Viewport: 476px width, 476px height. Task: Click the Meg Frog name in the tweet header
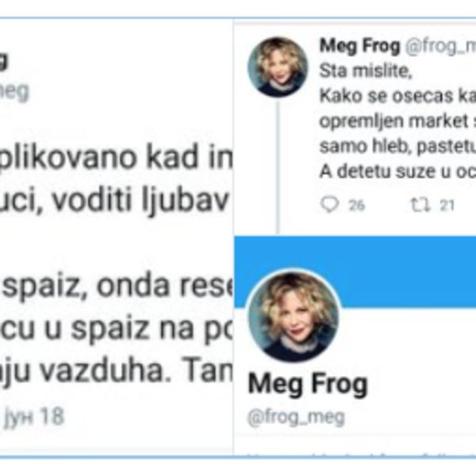pyautogui.click(x=359, y=46)
